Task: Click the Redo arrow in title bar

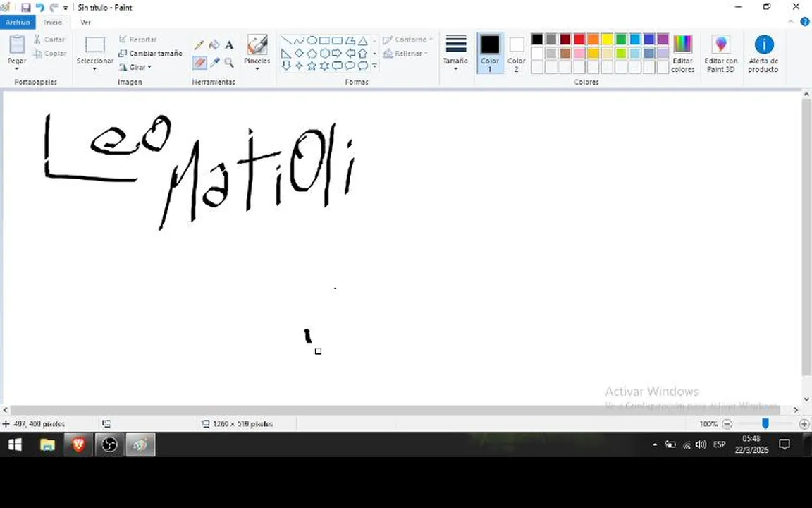Action: pyautogui.click(x=54, y=7)
